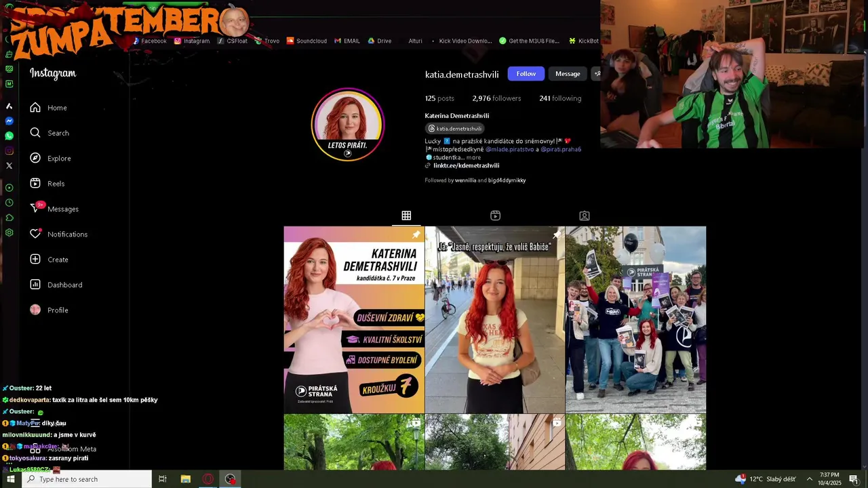Open the pinned Katerina Demetrashvili campaign post

click(x=354, y=320)
